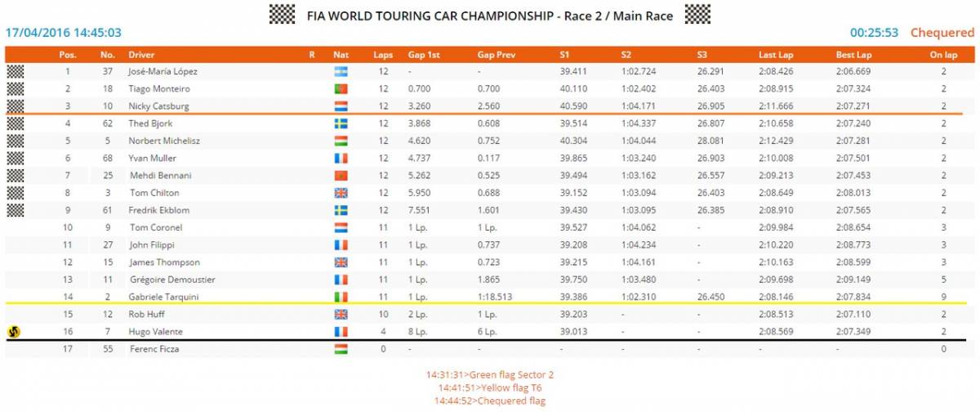Click the Chequered status label
Screen dimensions: 980x412
point(942,33)
